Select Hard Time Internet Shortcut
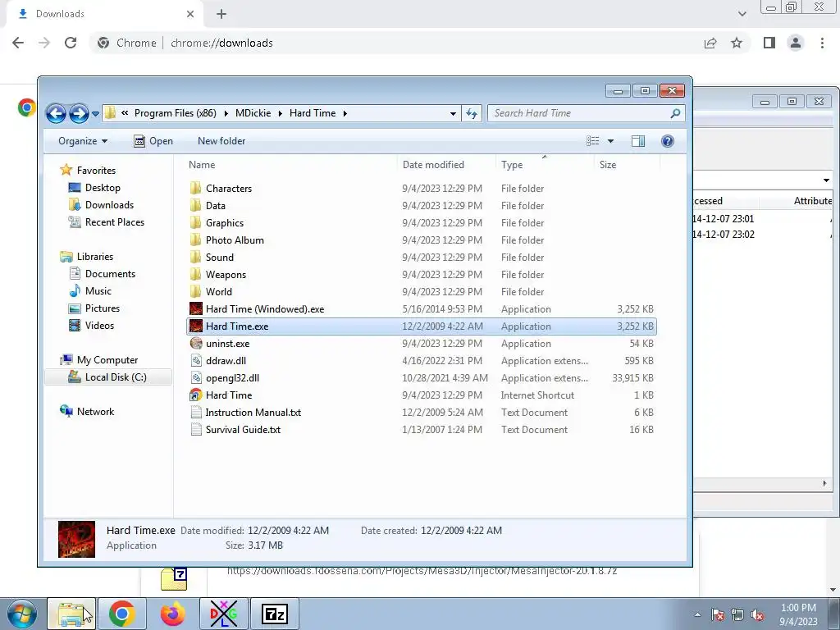 coord(421,395)
